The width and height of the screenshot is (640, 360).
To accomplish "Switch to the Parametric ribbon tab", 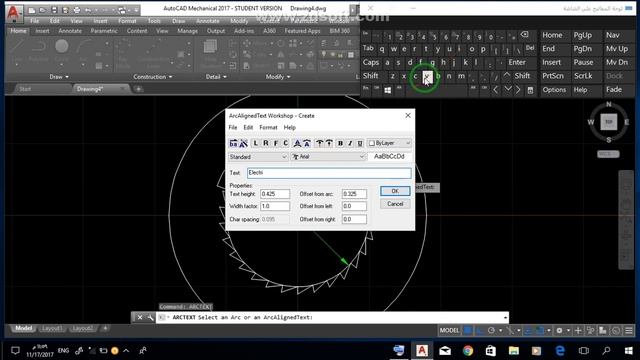I will point(104,31).
